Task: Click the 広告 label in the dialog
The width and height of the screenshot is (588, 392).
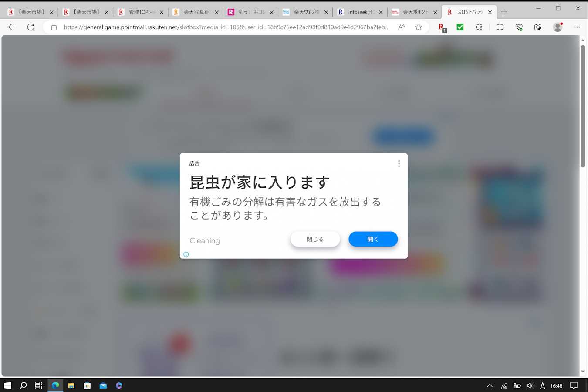Action: click(194, 163)
